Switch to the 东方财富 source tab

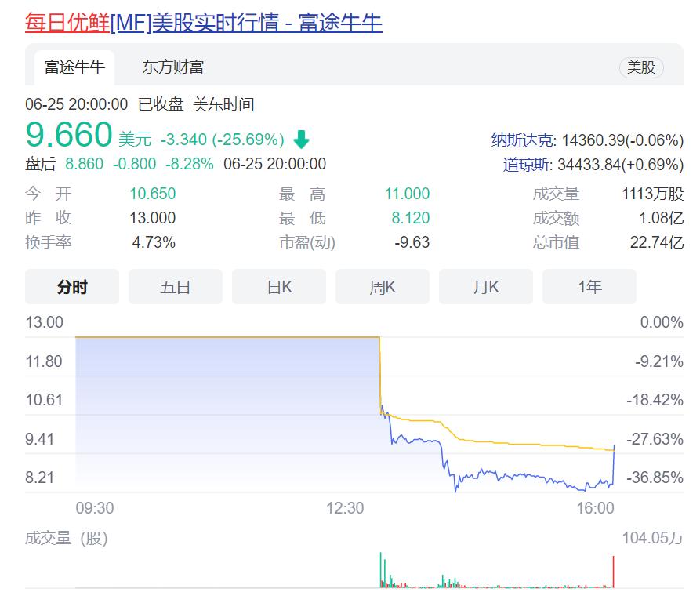[x=173, y=67]
